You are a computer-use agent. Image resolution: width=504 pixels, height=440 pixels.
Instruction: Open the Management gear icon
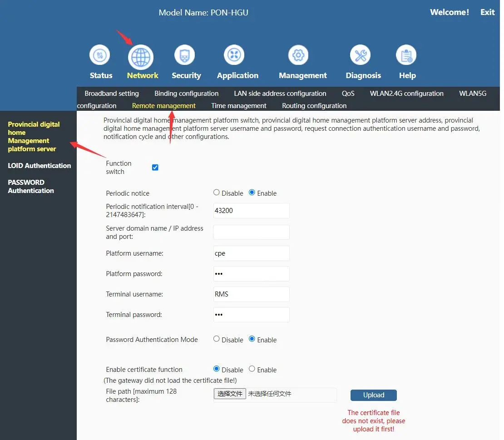[x=298, y=55]
